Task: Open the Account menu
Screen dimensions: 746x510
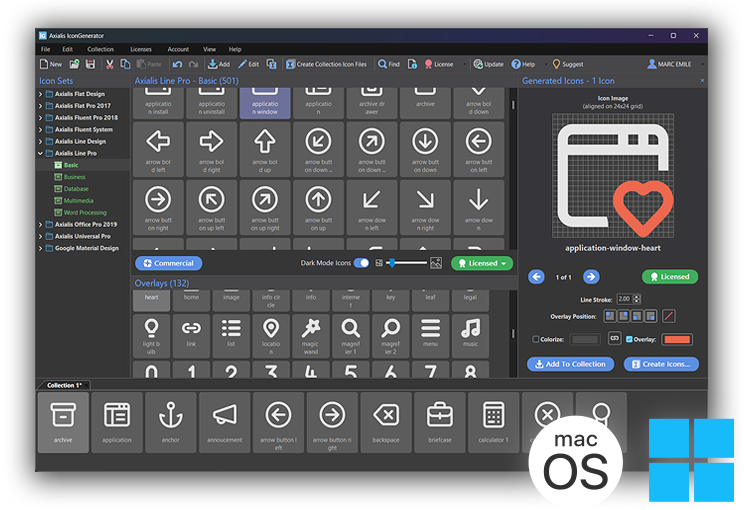Action: coord(178,49)
